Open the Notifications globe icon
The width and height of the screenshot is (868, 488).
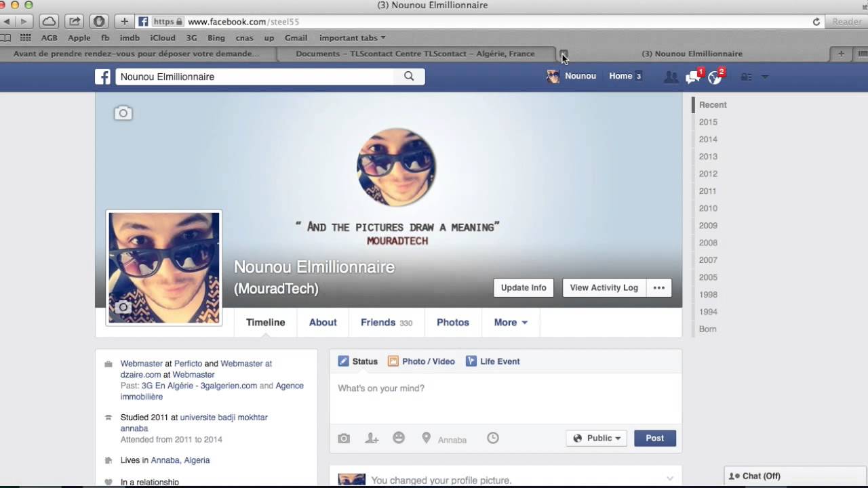(x=715, y=77)
